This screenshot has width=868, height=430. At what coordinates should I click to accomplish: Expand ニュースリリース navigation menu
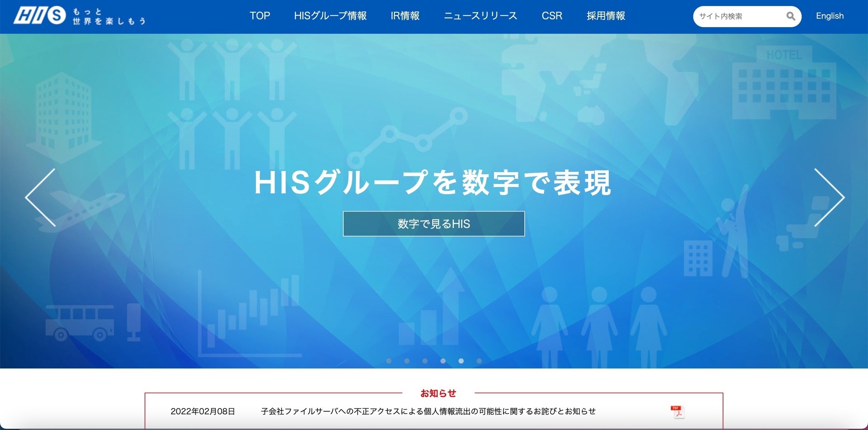(480, 16)
